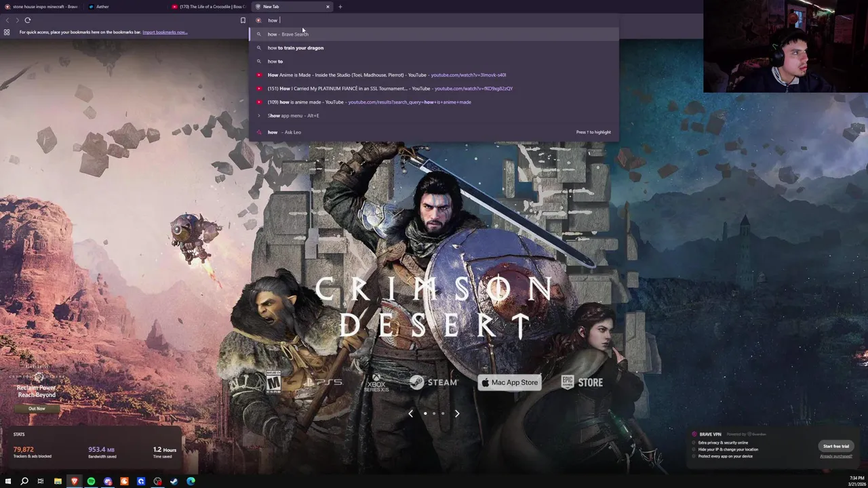Click the Brave VPN logo icon
Screen dimensions: 868x488
click(694, 434)
